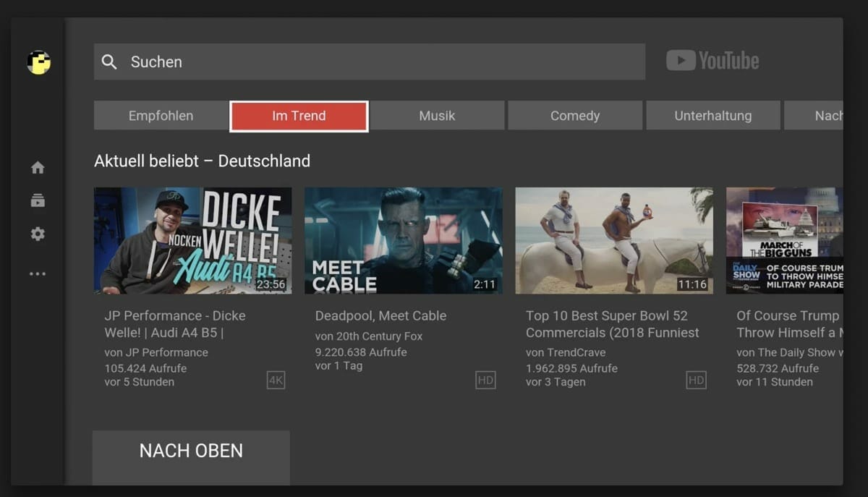Play the Dicke Welle Audi A4 thumbnail

tap(193, 241)
